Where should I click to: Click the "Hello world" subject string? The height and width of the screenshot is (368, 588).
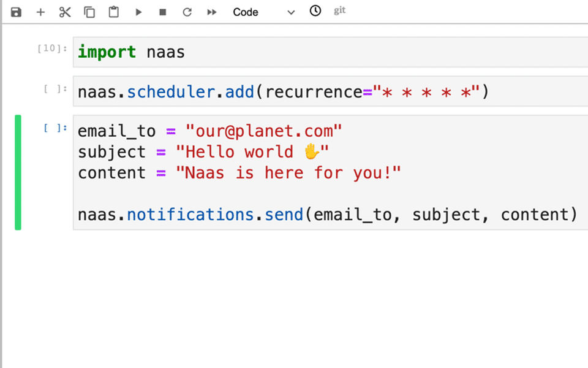[x=252, y=152]
